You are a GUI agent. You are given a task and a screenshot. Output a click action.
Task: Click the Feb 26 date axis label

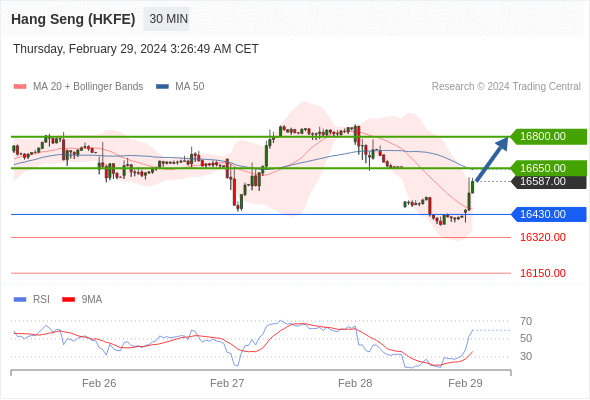99,383
